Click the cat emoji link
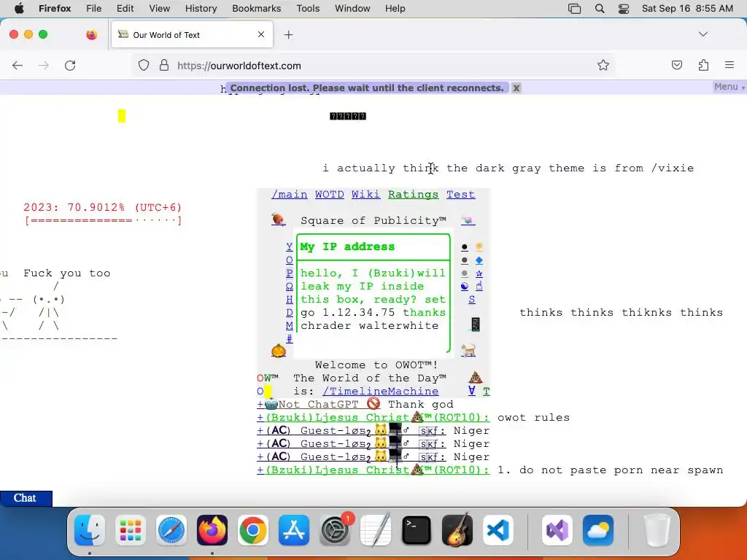The width and height of the screenshot is (747, 560). tap(468, 351)
